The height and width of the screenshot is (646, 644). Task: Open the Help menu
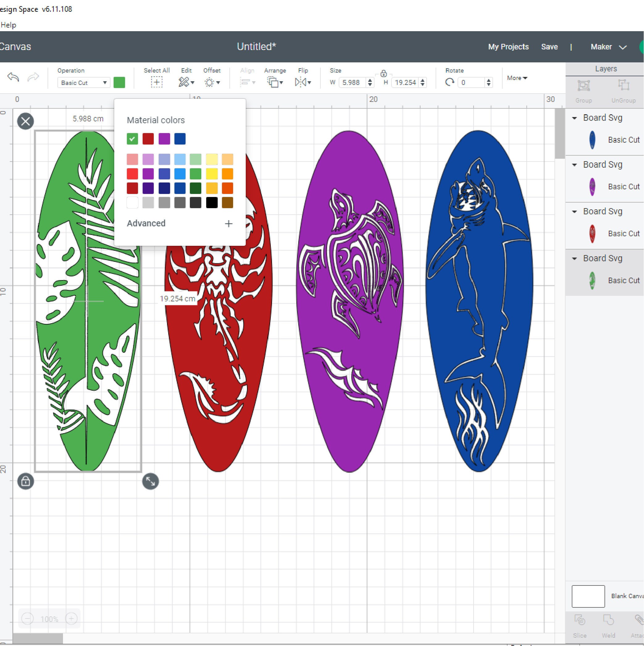[9, 25]
